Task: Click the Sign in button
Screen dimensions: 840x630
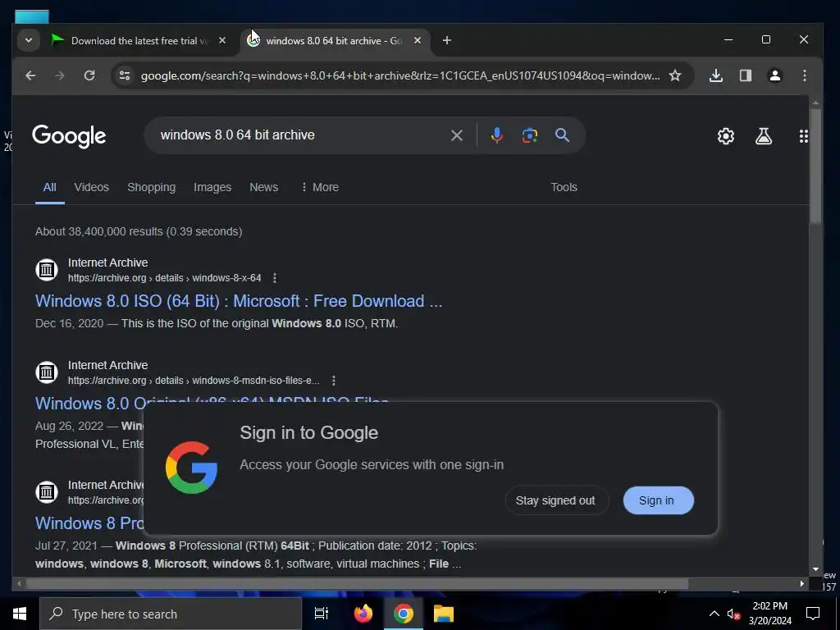Action: [658, 500]
